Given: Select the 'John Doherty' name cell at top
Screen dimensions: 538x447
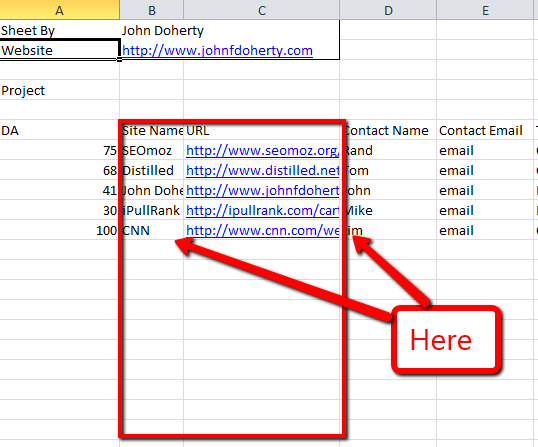Looking at the screenshot, I should (x=152, y=30).
